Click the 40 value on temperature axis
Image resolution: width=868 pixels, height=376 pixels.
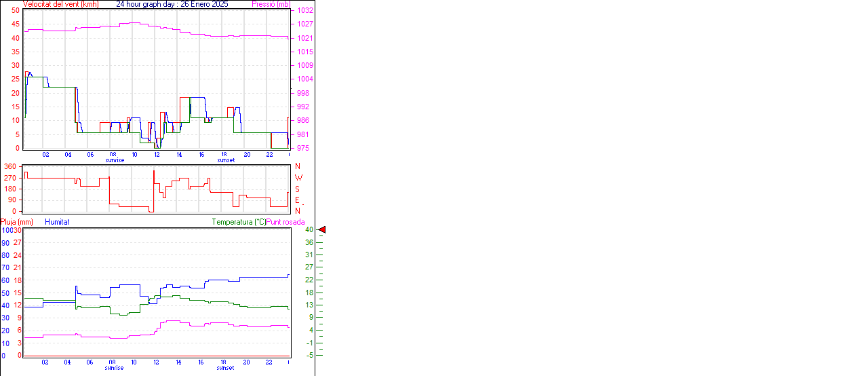click(309, 230)
